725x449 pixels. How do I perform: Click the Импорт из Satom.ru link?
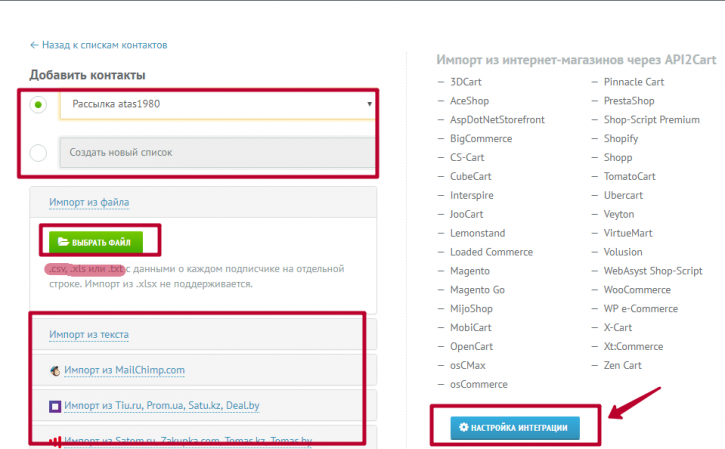point(188,441)
